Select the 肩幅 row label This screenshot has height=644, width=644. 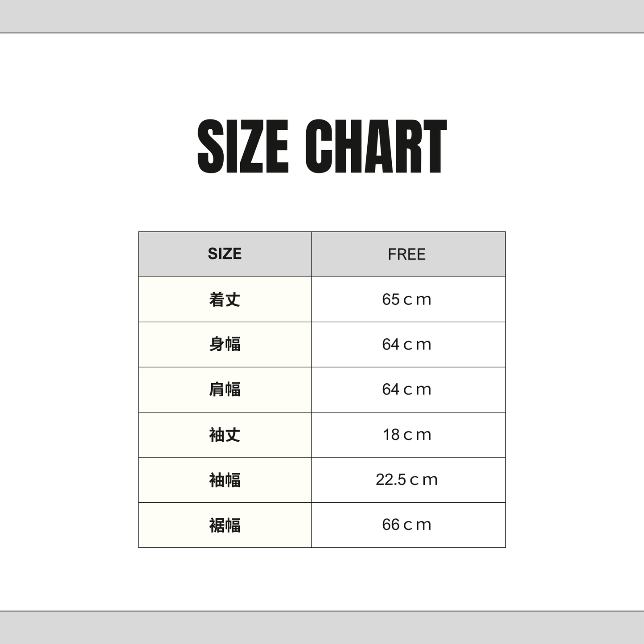click(x=225, y=390)
